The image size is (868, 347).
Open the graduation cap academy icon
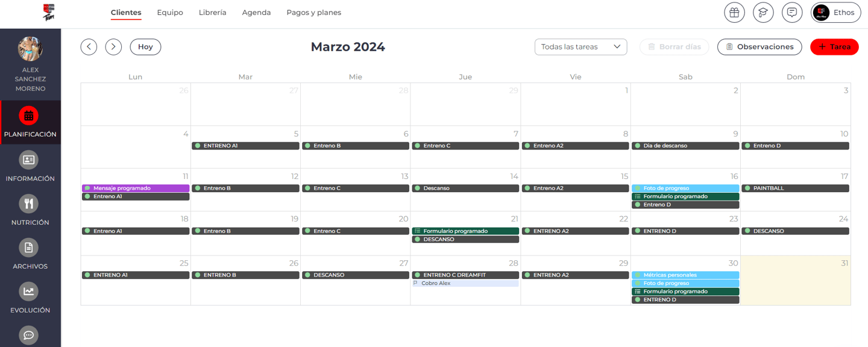coord(763,13)
